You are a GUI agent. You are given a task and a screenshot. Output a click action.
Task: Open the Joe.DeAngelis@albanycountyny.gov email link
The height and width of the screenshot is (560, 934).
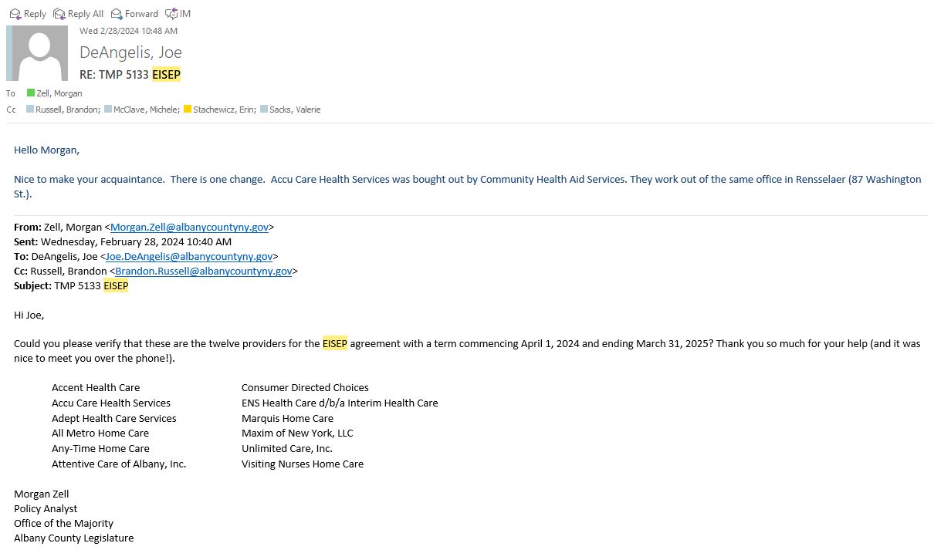(188, 257)
